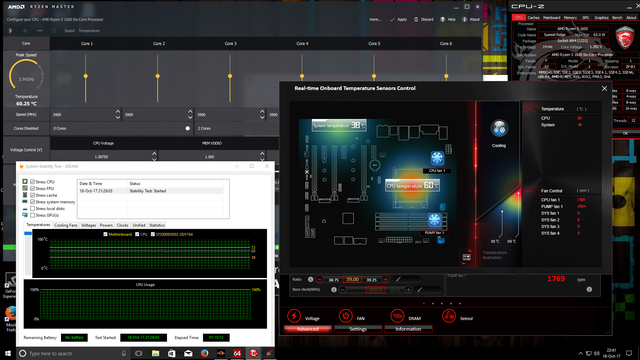
Task: Open About in Ryzen Master
Action: click(x=471, y=19)
